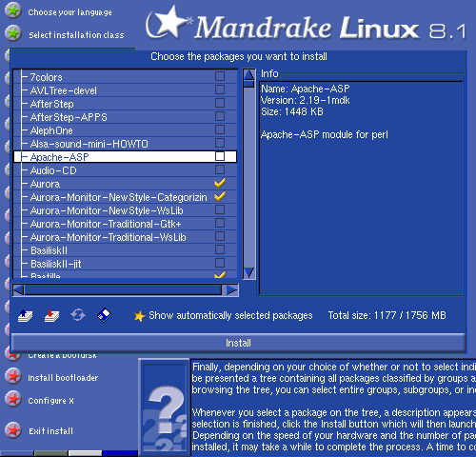476x457 pixels.
Task: Select the Aurora package name
Action: coord(45,184)
